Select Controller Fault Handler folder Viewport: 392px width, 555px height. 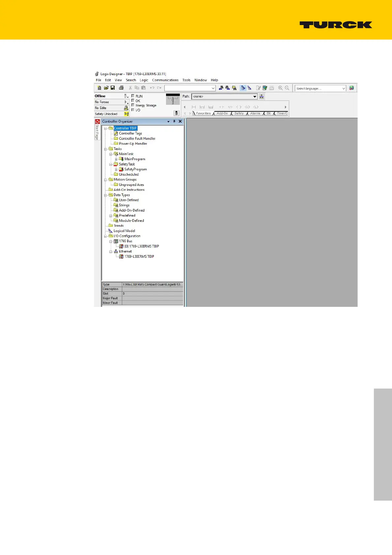coord(137,138)
